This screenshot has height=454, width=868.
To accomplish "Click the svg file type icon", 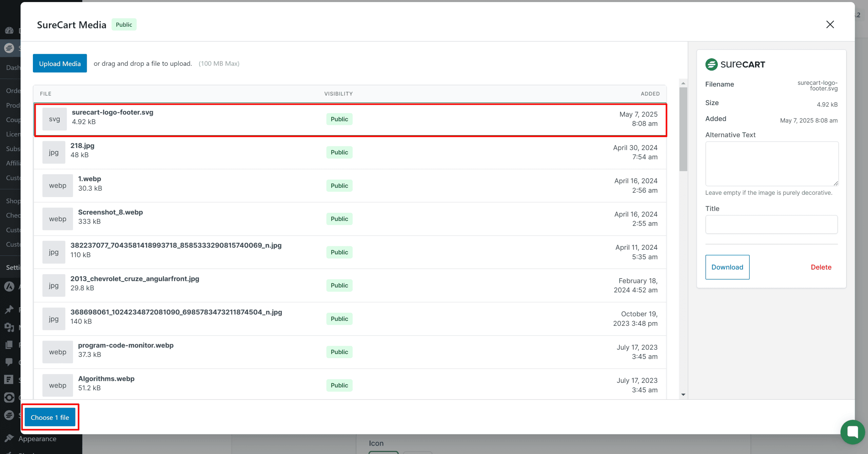I will pyautogui.click(x=54, y=119).
